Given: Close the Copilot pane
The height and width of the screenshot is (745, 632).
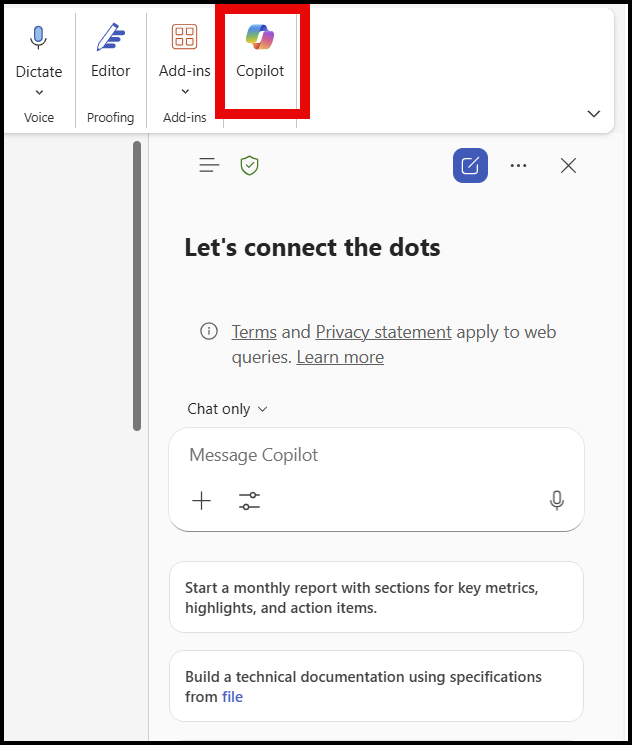Looking at the screenshot, I should [x=568, y=165].
